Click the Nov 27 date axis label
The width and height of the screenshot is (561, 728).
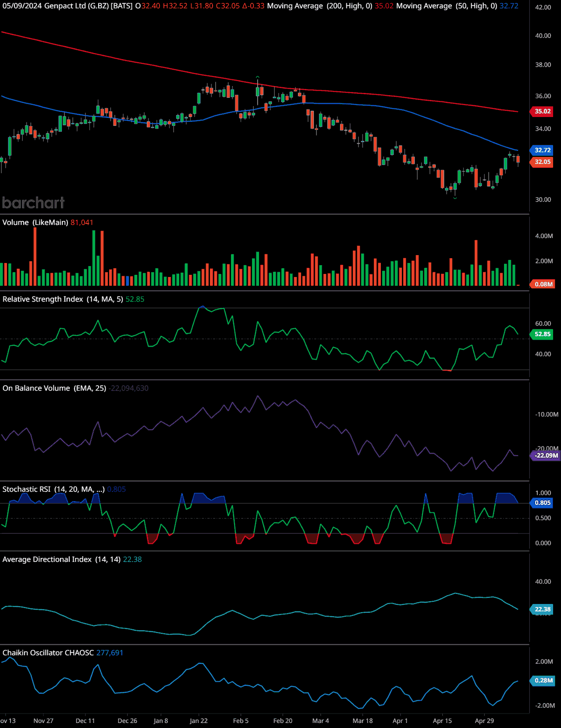click(43, 721)
